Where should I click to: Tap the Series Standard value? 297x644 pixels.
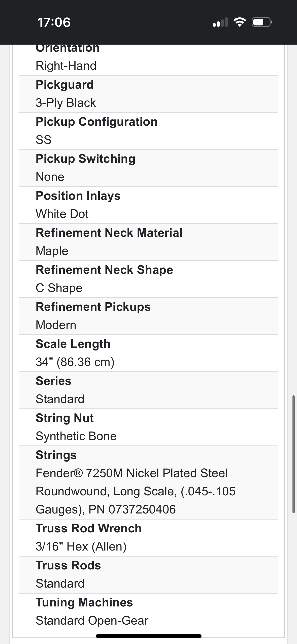tap(60, 399)
